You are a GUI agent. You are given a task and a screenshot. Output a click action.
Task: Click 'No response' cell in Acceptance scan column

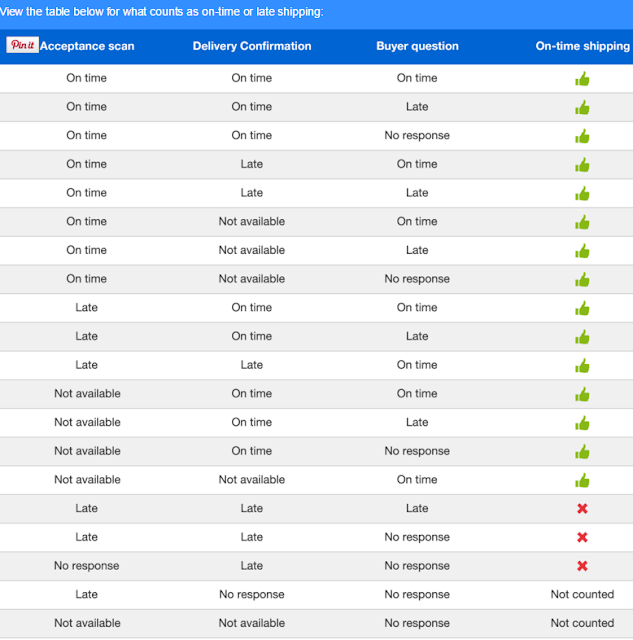[x=87, y=566]
